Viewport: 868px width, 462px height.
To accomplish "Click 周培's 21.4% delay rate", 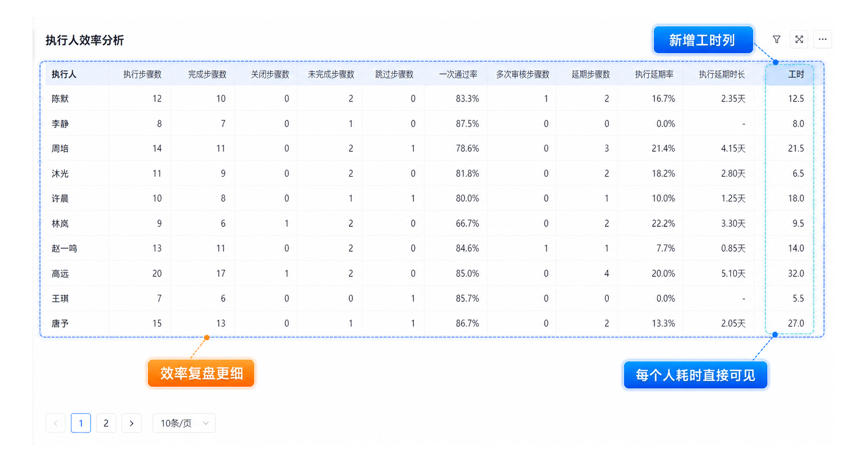I will [663, 149].
